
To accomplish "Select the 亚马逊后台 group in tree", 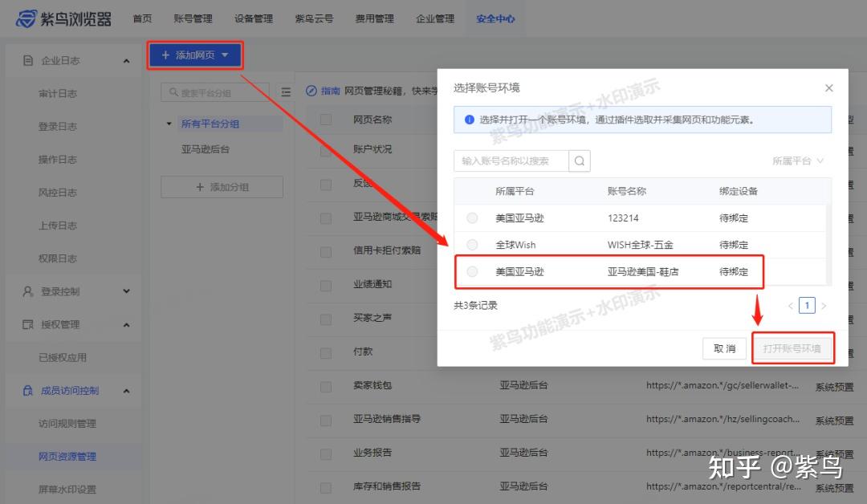I will [x=206, y=149].
